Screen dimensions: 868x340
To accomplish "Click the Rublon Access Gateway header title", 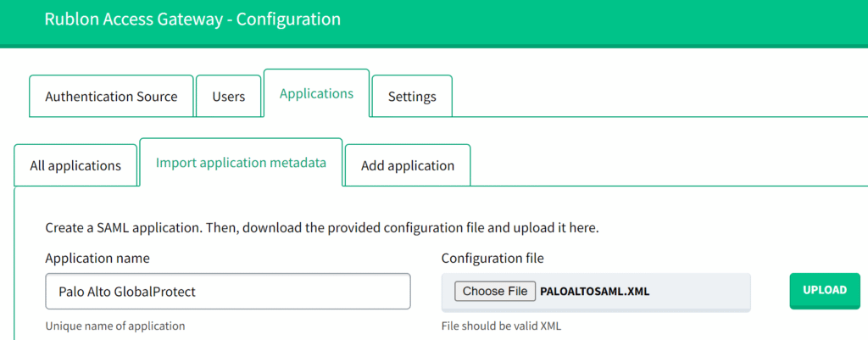I will [x=192, y=19].
